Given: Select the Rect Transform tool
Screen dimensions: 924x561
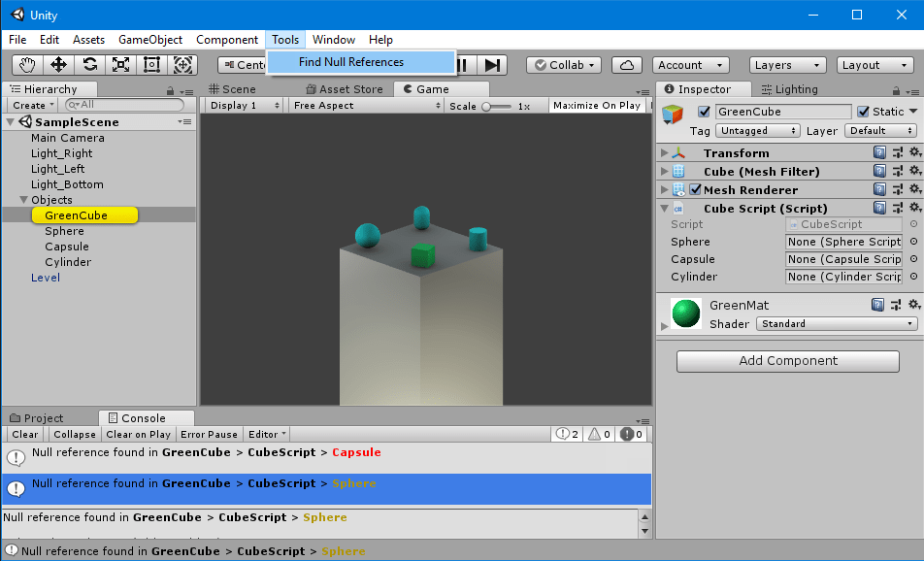Looking at the screenshot, I should tap(151, 65).
